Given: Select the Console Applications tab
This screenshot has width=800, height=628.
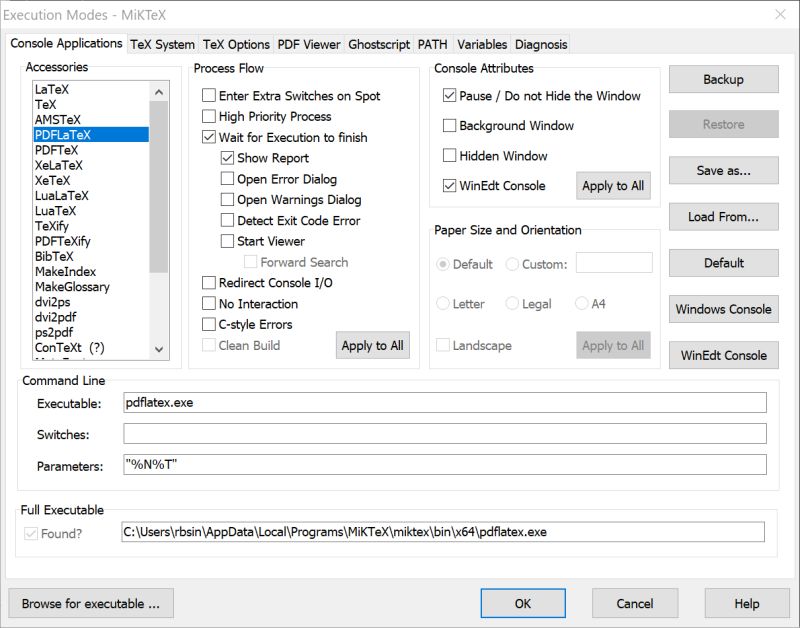Looking at the screenshot, I should (66, 43).
